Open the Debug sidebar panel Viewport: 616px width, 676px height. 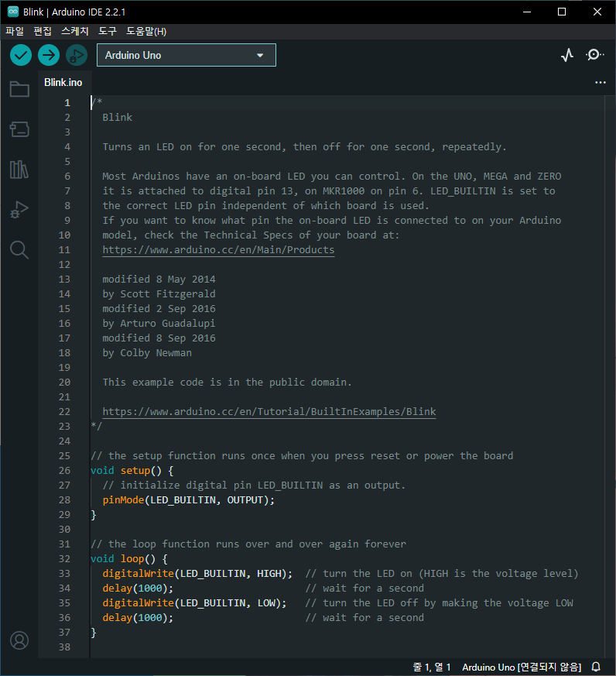tap(19, 210)
